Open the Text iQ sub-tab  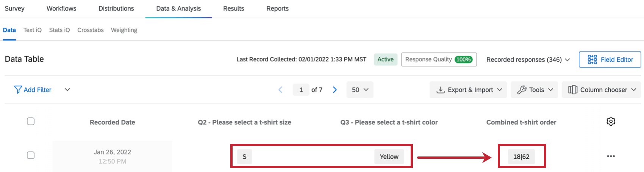32,30
